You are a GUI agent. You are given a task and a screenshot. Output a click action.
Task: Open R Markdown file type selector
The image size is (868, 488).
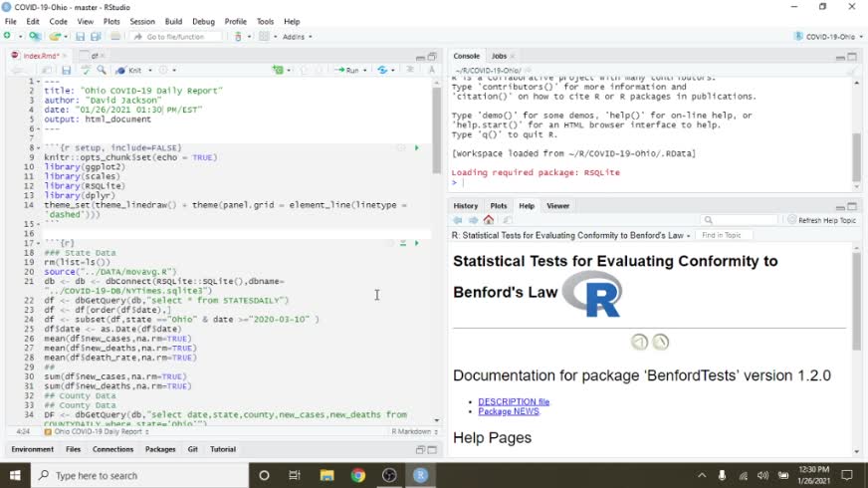[x=415, y=431]
